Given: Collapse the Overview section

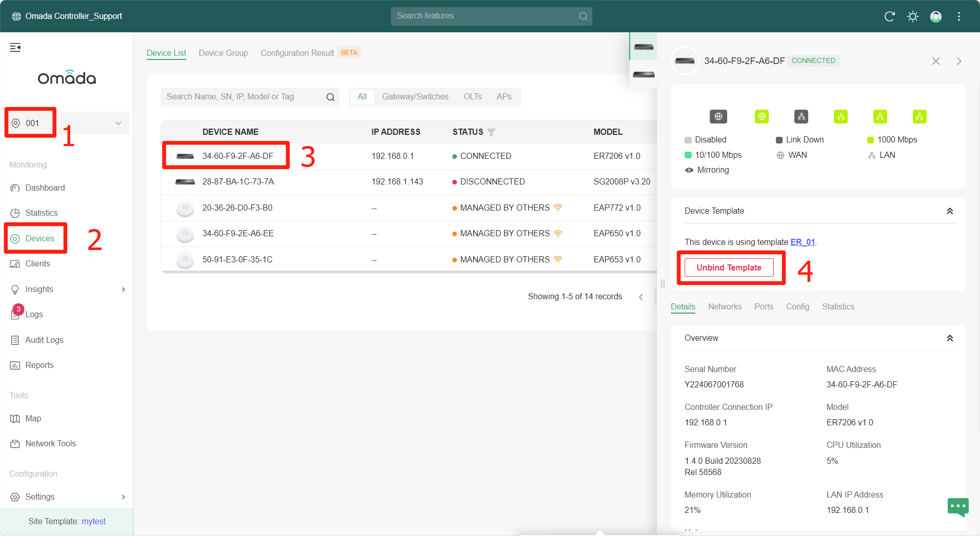Looking at the screenshot, I should pyautogui.click(x=950, y=338).
